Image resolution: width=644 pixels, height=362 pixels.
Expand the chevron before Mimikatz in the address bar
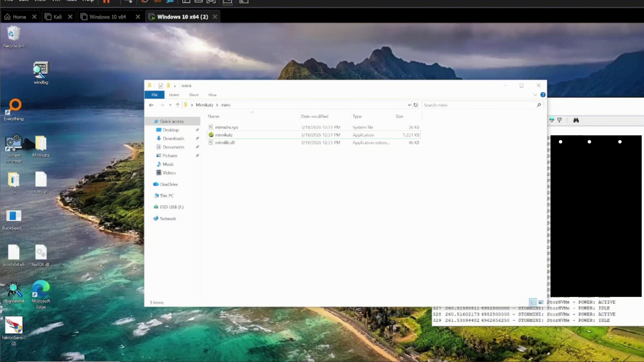pyautogui.click(x=192, y=105)
